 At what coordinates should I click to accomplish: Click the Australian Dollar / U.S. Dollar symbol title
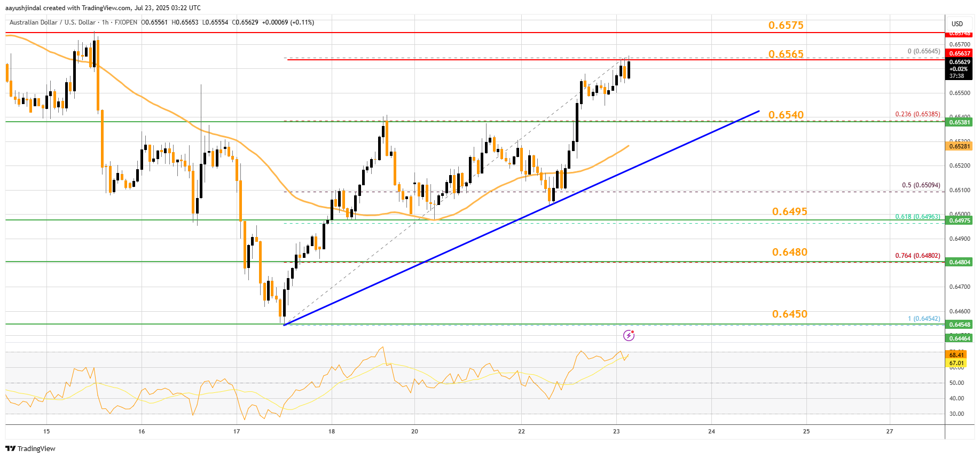click(x=52, y=22)
